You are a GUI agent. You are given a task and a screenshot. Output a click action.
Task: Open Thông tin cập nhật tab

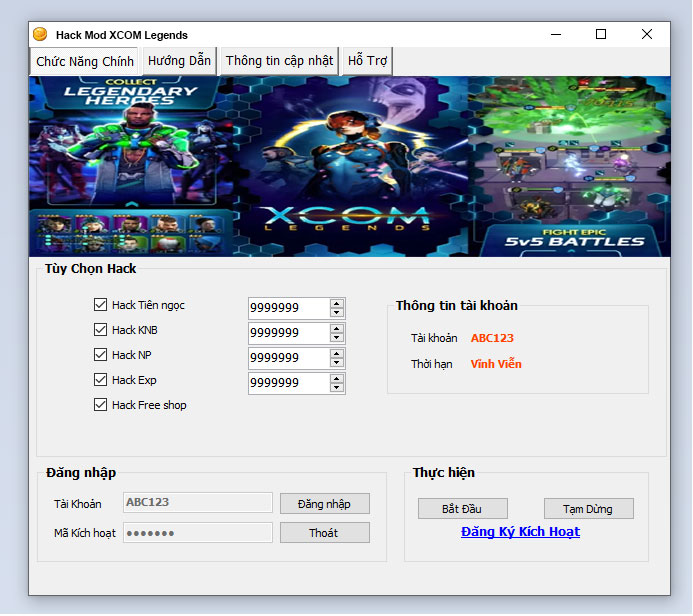(279, 61)
